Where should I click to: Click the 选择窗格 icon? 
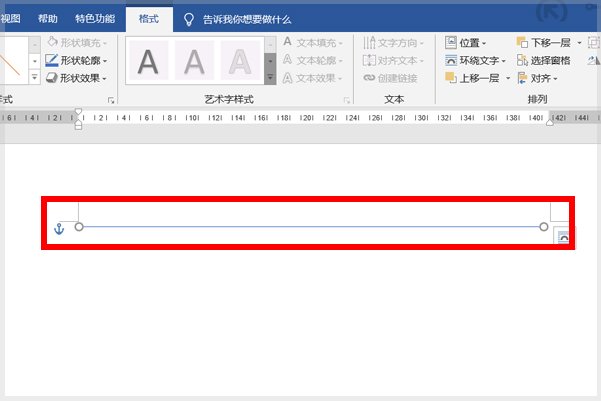522,60
